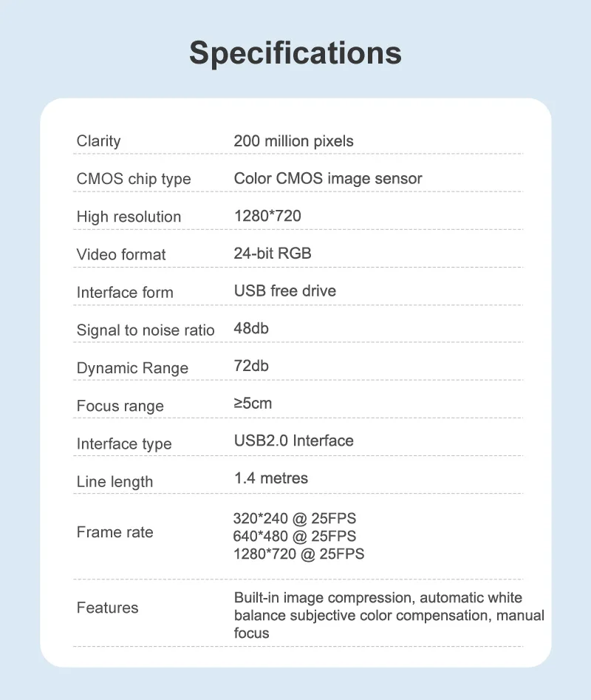
Task: Click Color CMOS image sensor text
Action: click(328, 179)
